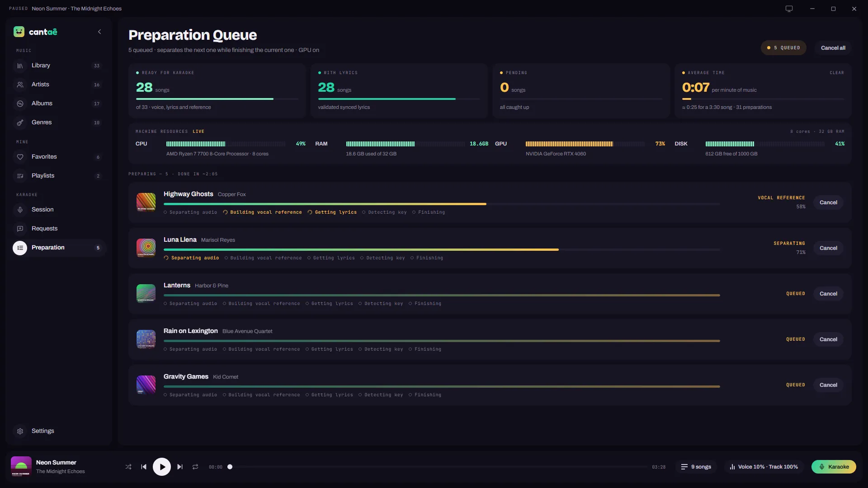Viewport: 868px width, 488px height.
Task: Click the Library books icon
Action: tap(20, 66)
